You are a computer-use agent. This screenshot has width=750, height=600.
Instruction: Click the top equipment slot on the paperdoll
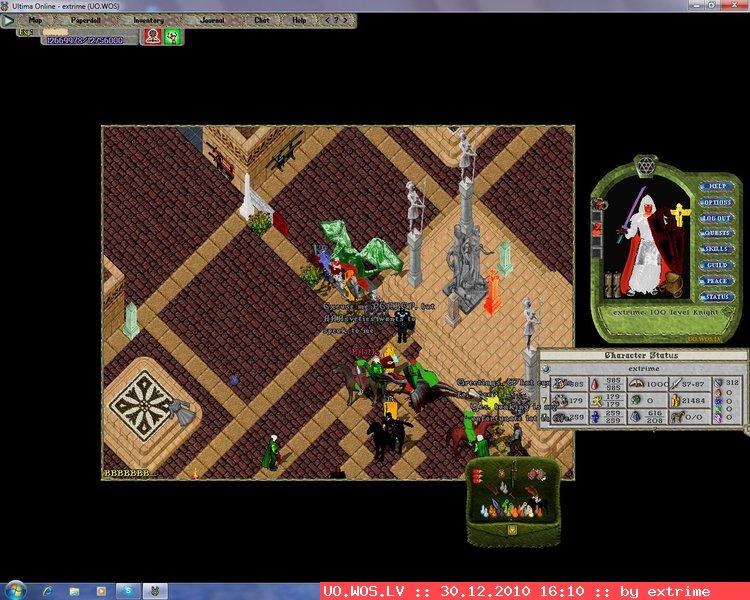pyautogui.click(x=597, y=204)
